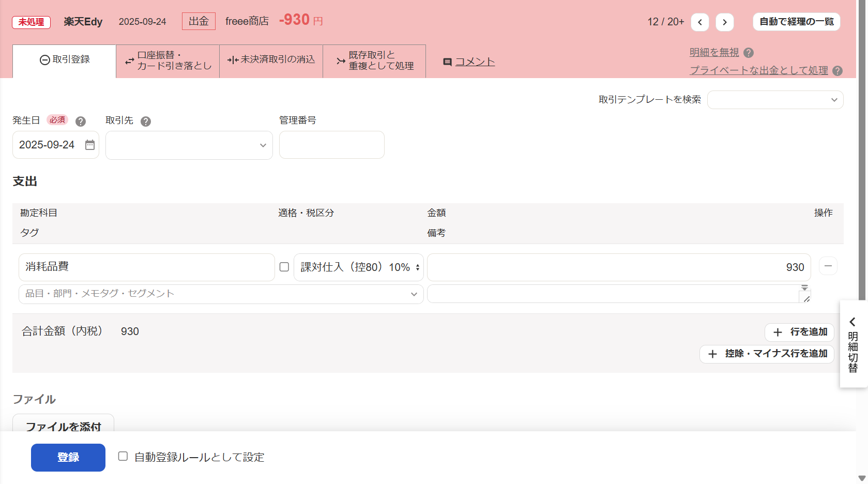Image resolution: width=868 pixels, height=484 pixels.
Task: Change the 課対仕入 tax category selector
Action: pos(359,267)
